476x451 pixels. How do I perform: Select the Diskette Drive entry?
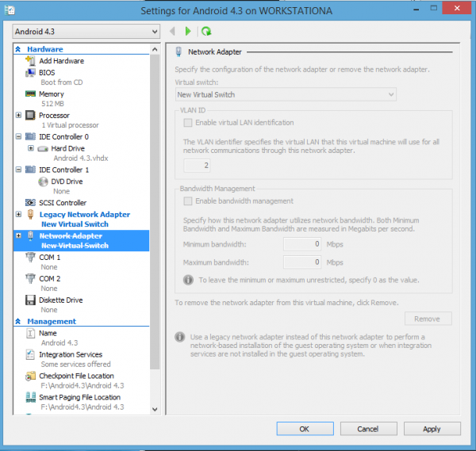(x=61, y=300)
